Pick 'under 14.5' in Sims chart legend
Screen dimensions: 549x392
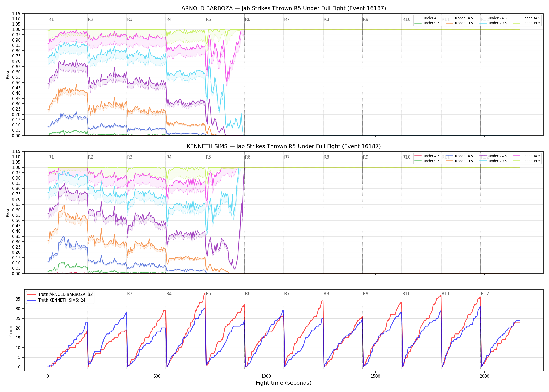click(x=460, y=156)
